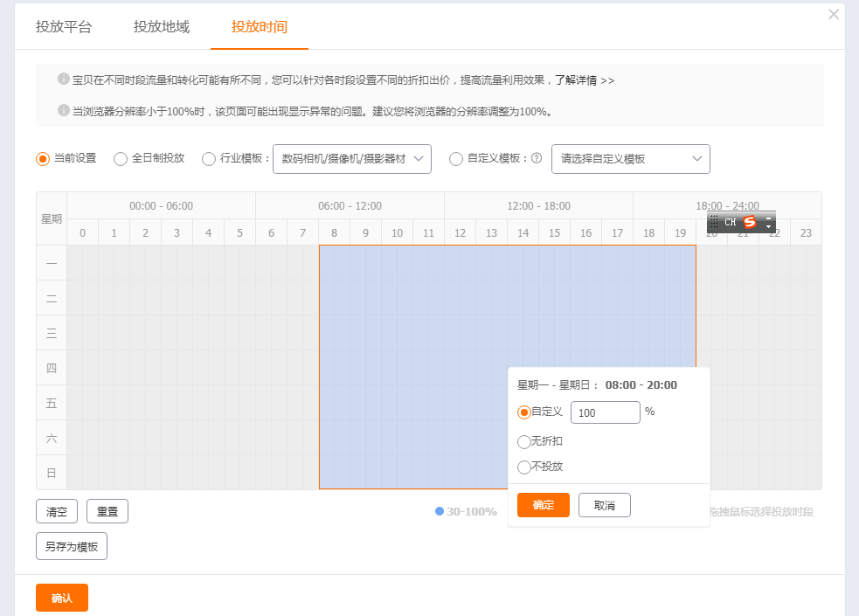Image resolution: width=859 pixels, height=616 pixels.
Task: Open the 请选择自定义模板 dropdown
Action: (x=630, y=159)
